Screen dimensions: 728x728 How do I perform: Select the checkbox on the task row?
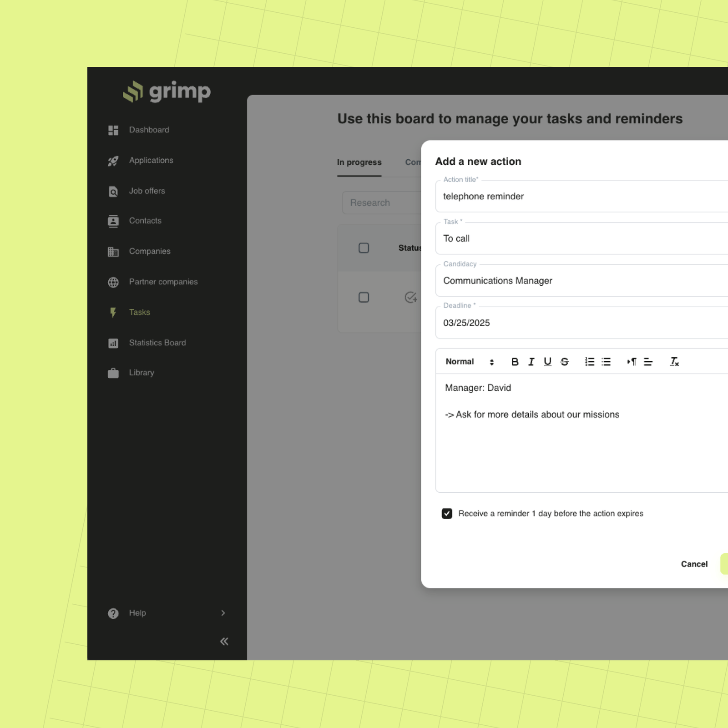coord(364,297)
